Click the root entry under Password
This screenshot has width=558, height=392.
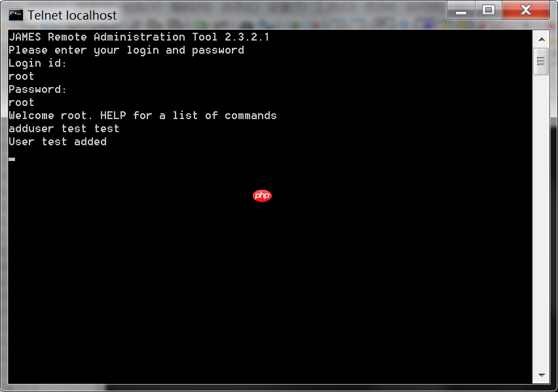coord(22,103)
